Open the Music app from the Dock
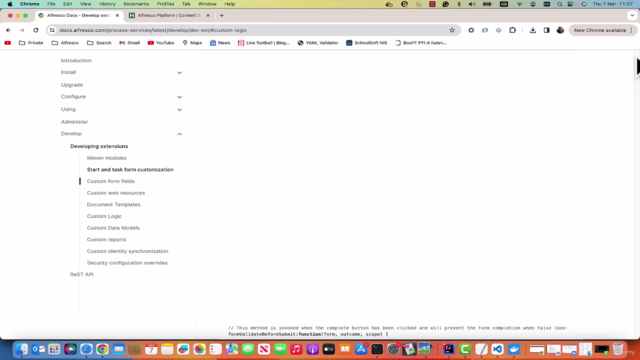 coord(296,349)
